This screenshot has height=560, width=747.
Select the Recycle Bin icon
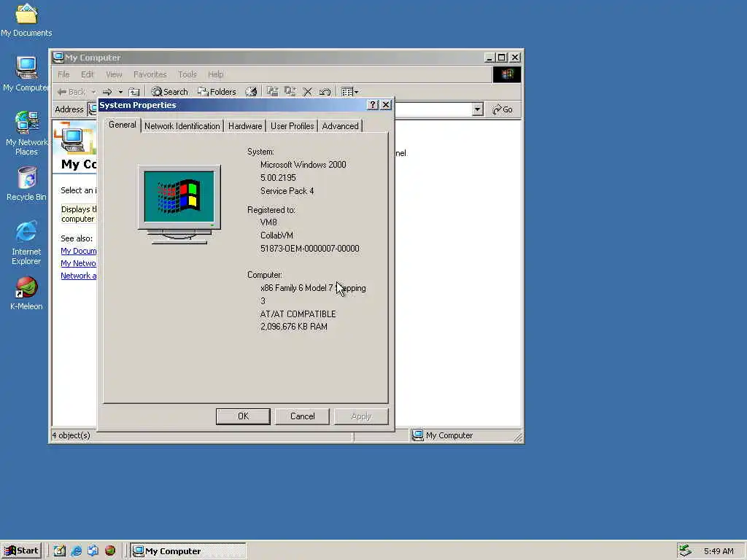(26, 184)
